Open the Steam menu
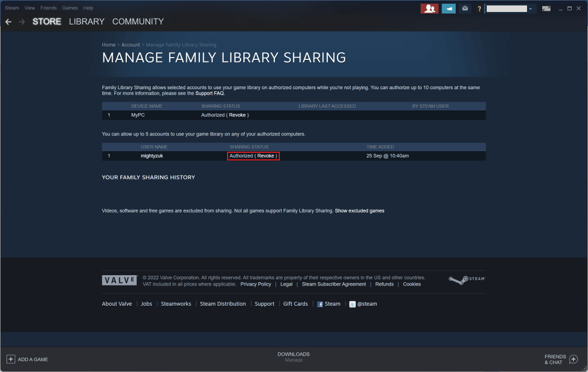588x372 pixels. [12, 8]
